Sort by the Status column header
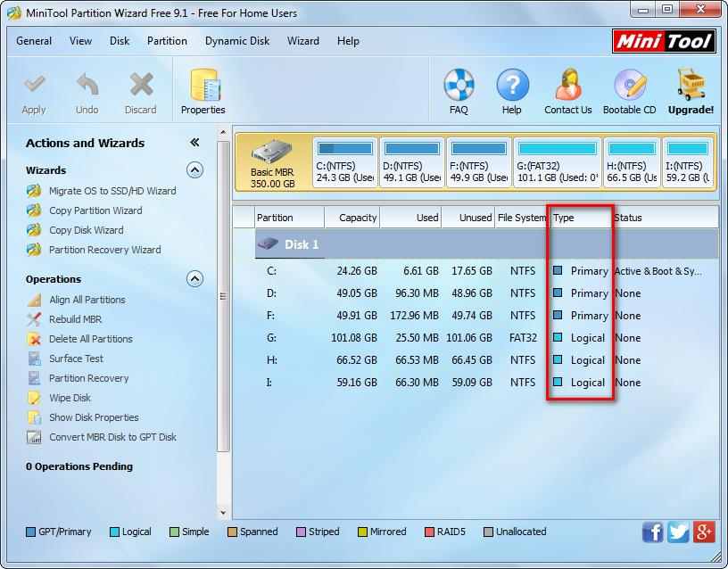 [665, 218]
